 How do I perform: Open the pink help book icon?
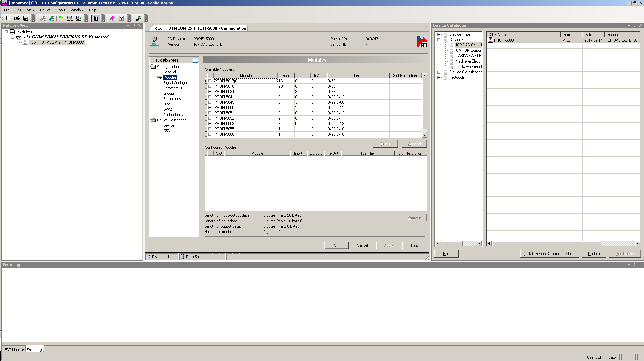click(113, 19)
